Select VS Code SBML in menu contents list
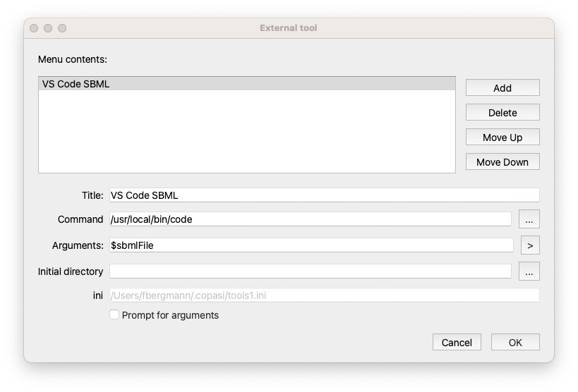This screenshot has width=578, height=392. point(246,84)
